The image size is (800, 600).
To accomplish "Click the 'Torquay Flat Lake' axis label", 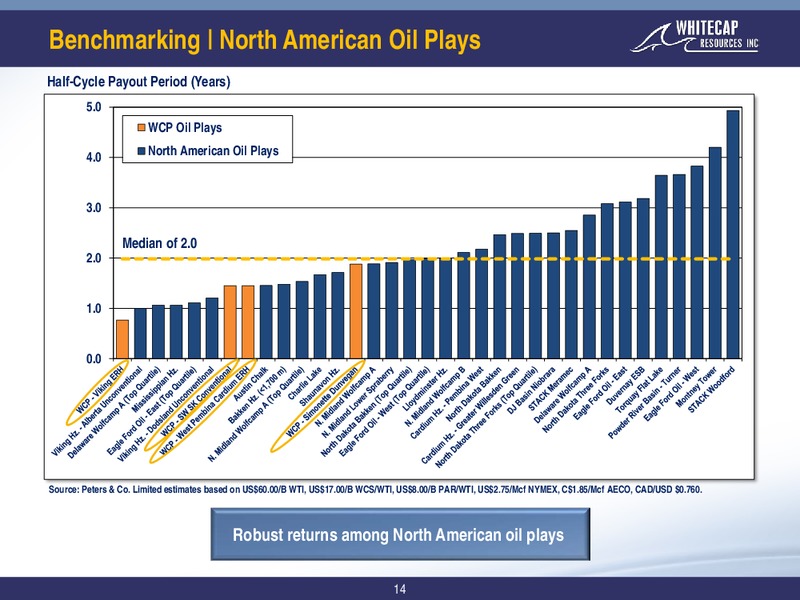I will (x=639, y=390).
